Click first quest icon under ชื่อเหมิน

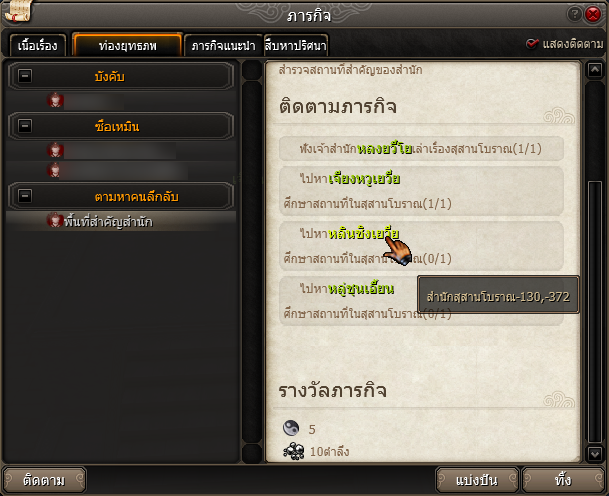[55, 150]
